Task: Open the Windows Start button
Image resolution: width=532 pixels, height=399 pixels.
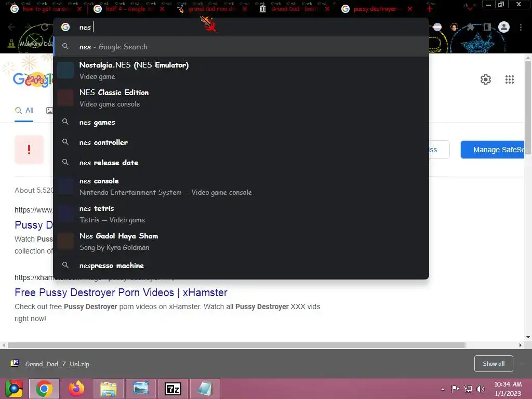Action: 14,389
